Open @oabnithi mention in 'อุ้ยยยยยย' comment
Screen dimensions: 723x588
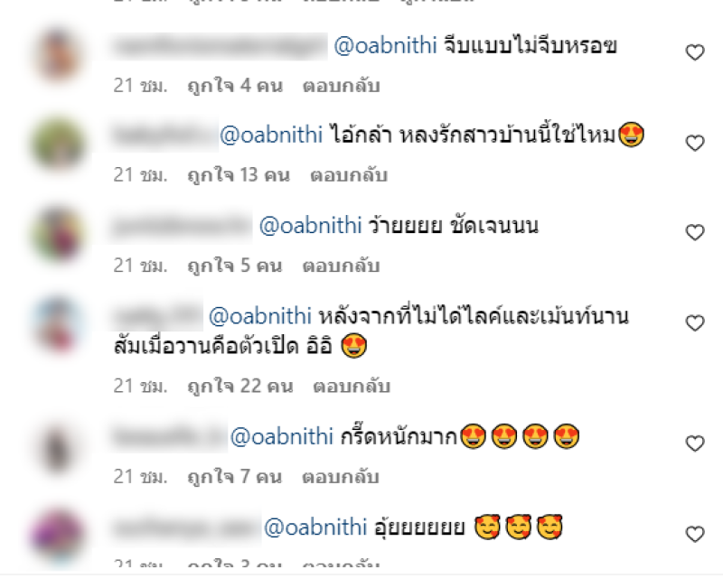(315, 527)
